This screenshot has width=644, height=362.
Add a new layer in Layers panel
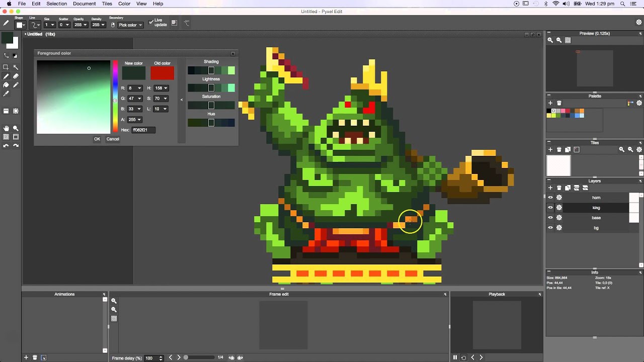[x=550, y=188]
